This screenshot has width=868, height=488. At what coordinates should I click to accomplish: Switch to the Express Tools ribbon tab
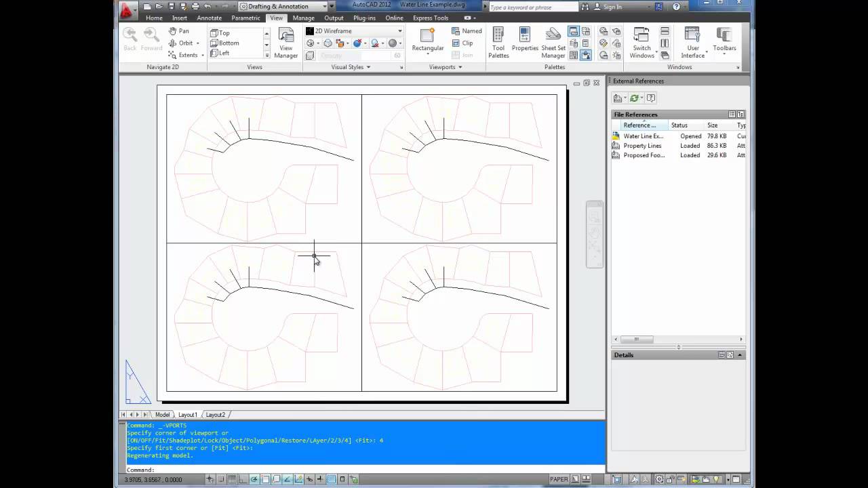coord(431,18)
